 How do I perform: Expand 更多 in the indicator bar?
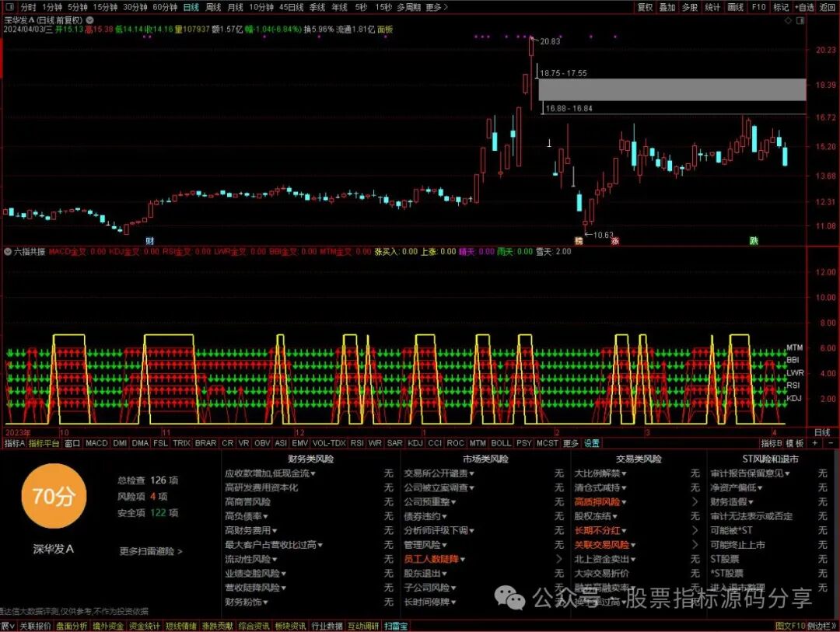coord(571,443)
